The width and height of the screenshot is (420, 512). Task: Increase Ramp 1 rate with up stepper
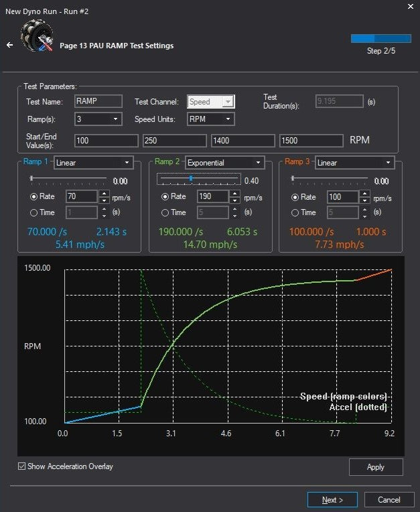pos(104,193)
